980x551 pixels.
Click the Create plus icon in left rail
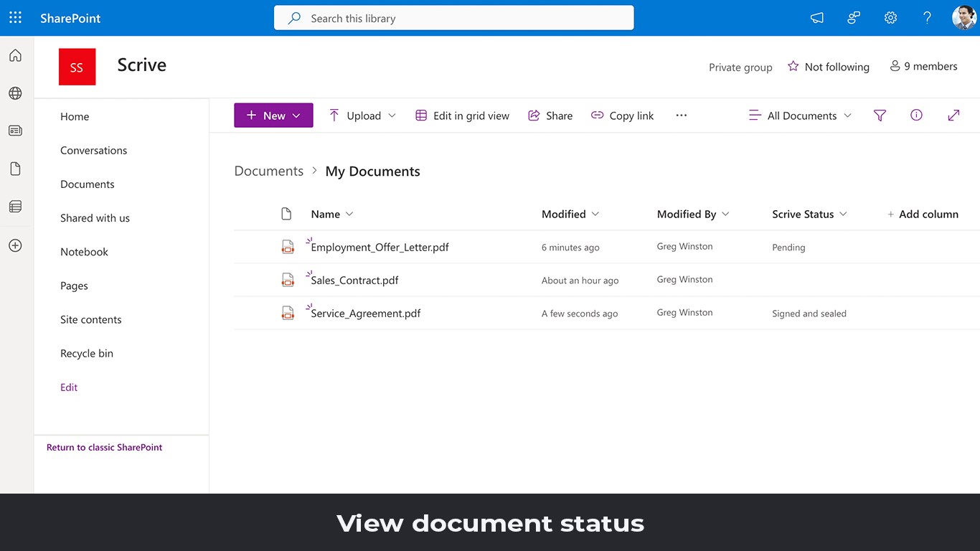(15, 245)
